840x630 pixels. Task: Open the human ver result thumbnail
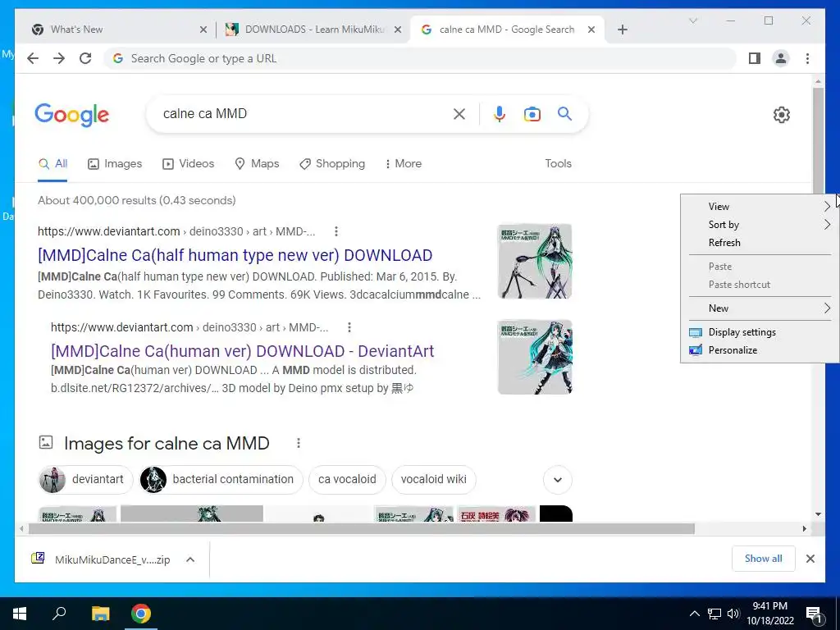(x=535, y=358)
